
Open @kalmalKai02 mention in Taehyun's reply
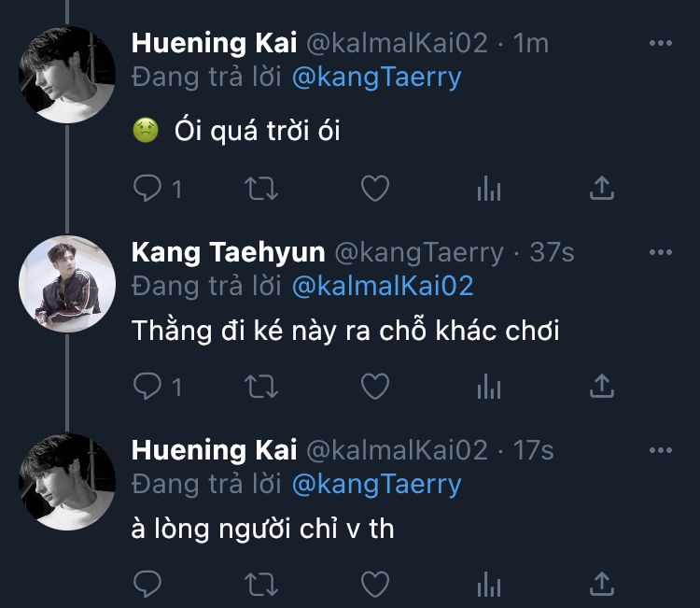pyautogui.click(x=383, y=285)
